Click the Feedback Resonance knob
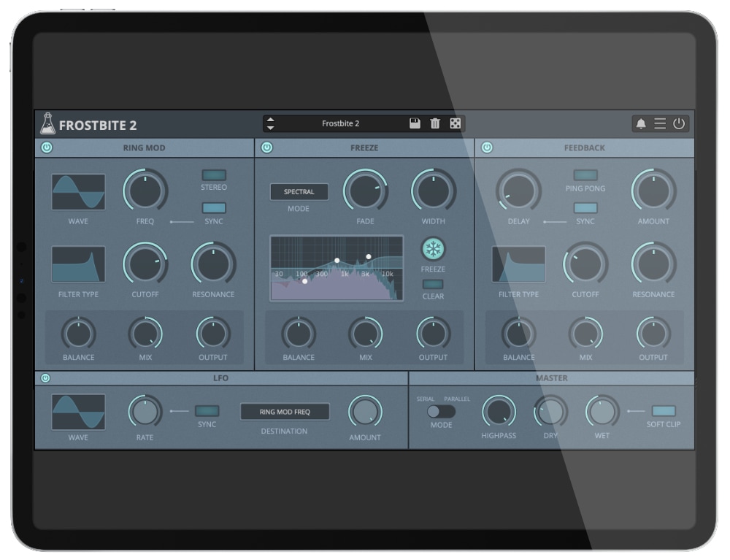Viewport: 730px width, 560px height. (653, 264)
